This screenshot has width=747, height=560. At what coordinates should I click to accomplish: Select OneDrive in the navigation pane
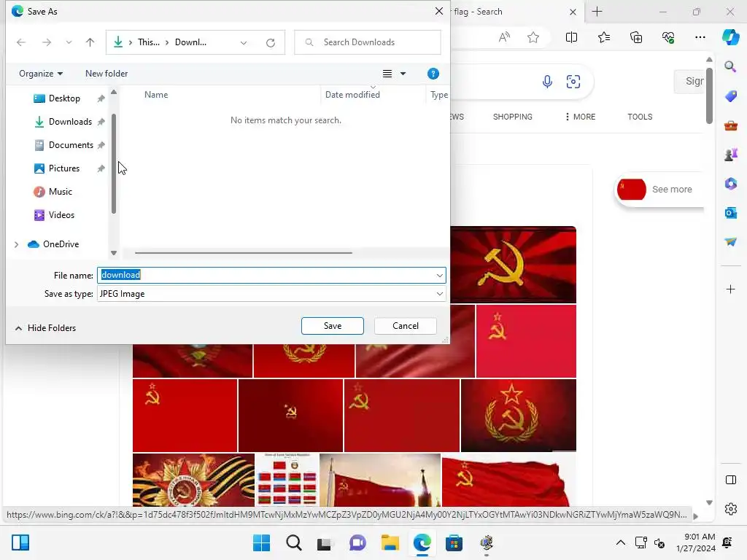(61, 244)
